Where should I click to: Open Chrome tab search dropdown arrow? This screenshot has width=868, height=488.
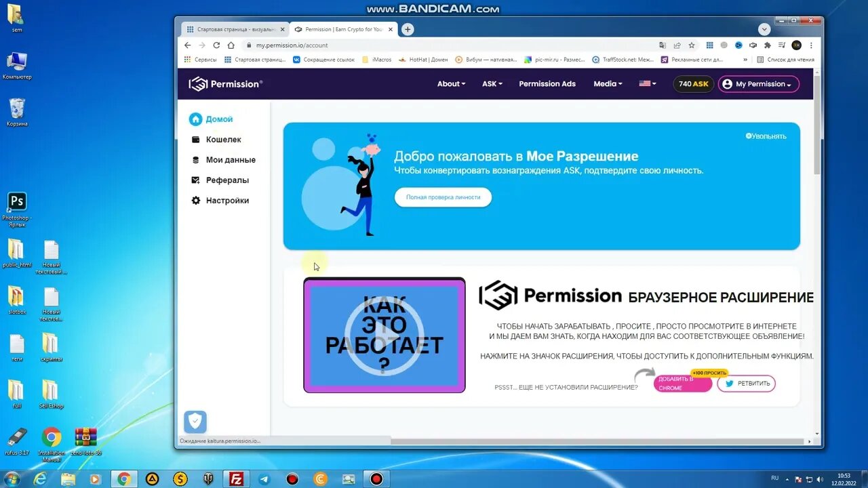(x=764, y=29)
